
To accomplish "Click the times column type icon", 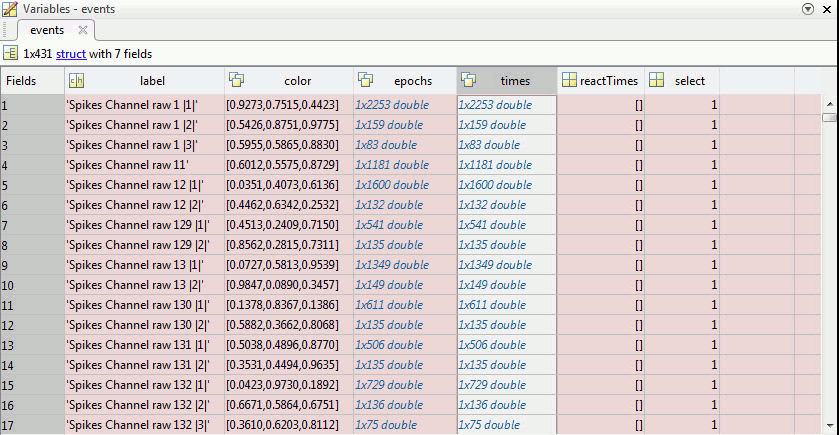I will click(470, 81).
